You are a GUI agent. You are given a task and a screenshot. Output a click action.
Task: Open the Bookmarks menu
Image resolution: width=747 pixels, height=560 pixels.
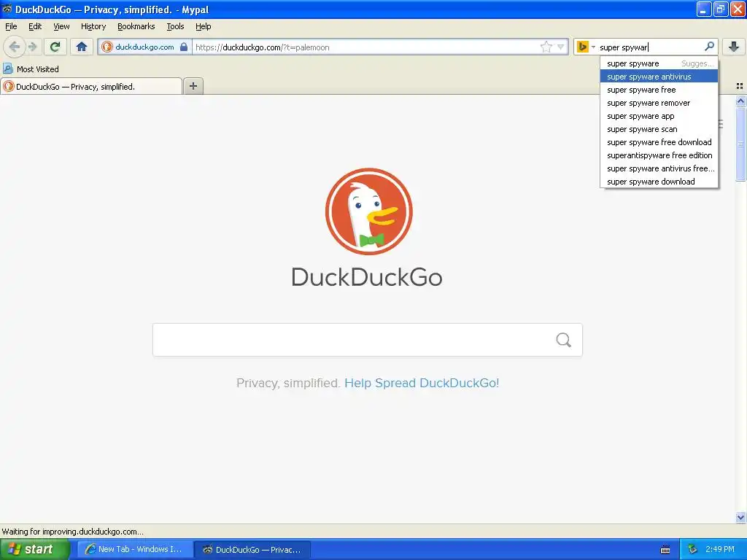[136, 26]
